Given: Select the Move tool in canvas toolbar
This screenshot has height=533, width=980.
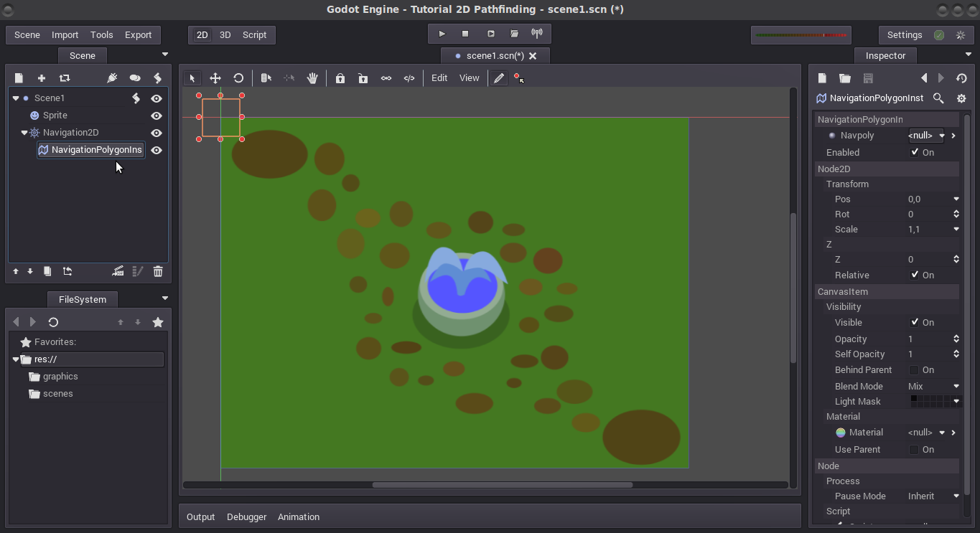Looking at the screenshot, I should click(x=215, y=78).
